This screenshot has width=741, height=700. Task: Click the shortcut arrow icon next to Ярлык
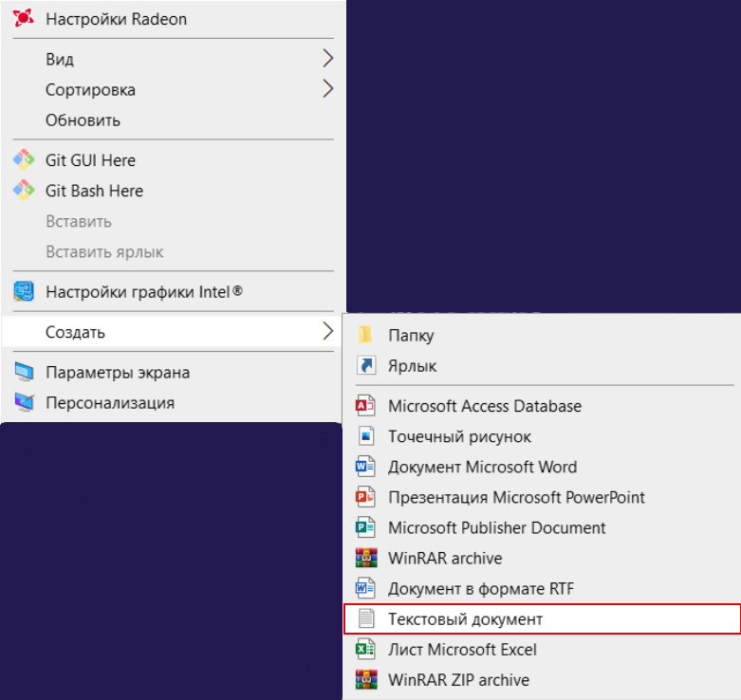click(x=366, y=365)
